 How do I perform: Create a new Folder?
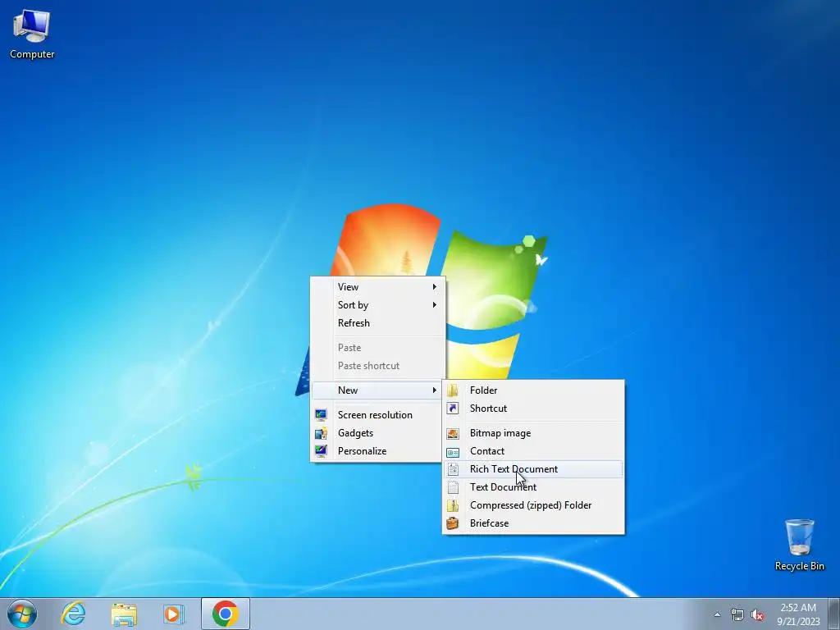click(533, 390)
